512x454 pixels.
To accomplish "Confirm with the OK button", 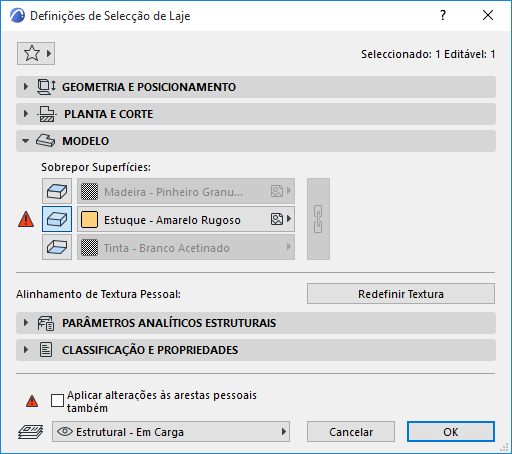I will click(x=451, y=432).
